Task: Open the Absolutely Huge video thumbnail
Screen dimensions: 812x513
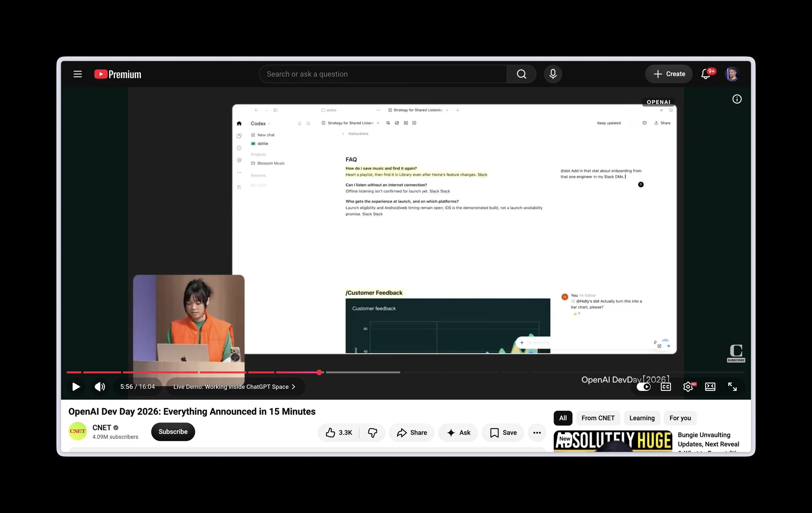Action: (613, 441)
